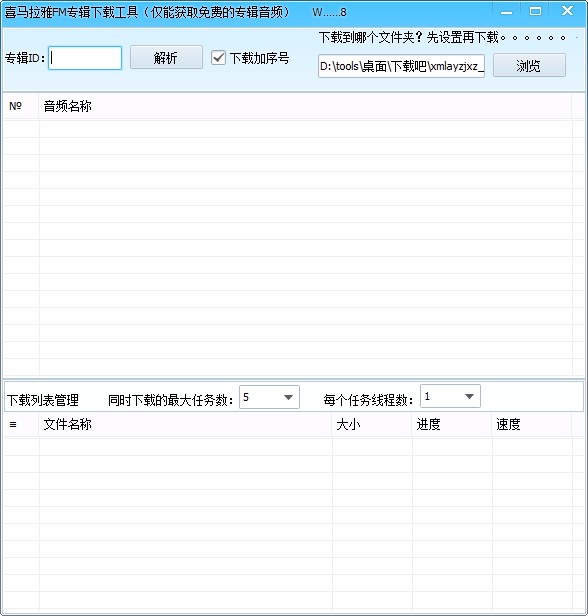Screen dimensions: 588x616
Task: Open the 每个任务线程数 dropdown
Action: click(450, 396)
